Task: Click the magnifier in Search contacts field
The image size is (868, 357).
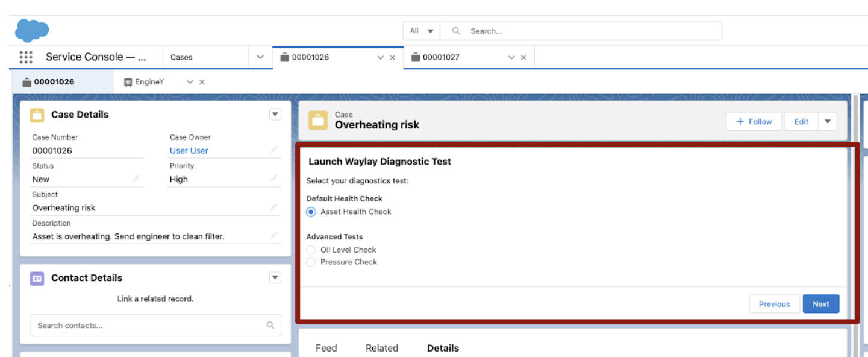Action: pyautogui.click(x=270, y=325)
